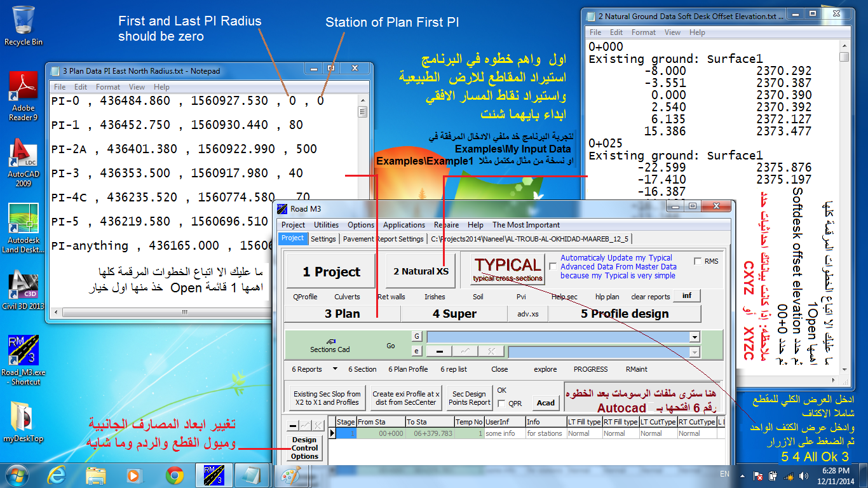Screen dimensions: 868x488
Task: Click the clock in the system tray
Action: (834, 475)
